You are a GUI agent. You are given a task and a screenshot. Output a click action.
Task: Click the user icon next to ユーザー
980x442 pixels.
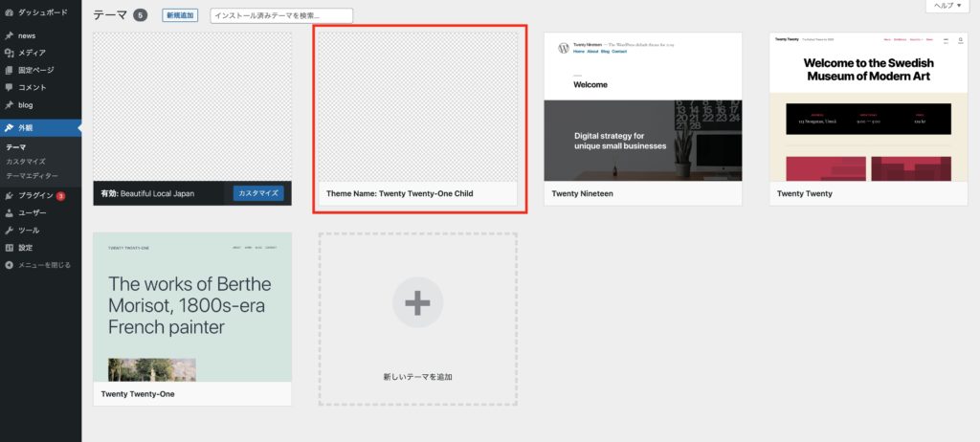pyautogui.click(x=9, y=213)
